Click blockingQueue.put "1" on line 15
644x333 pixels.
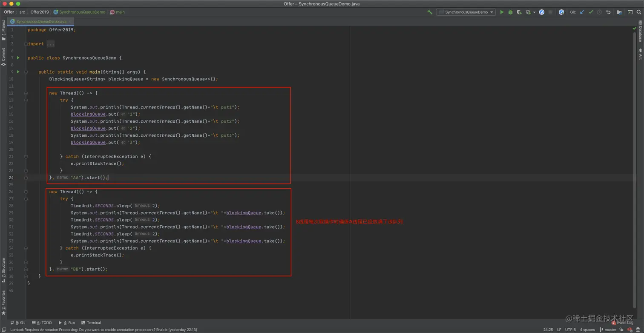tap(105, 114)
